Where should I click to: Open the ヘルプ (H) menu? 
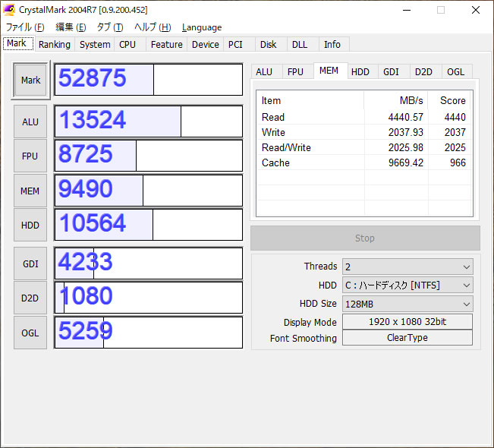point(153,27)
